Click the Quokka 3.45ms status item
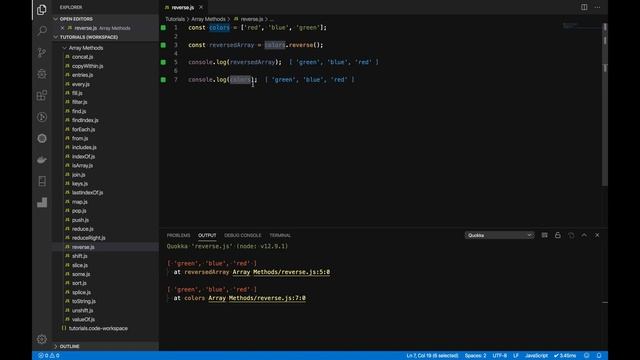This screenshot has width=640, height=360. (565, 356)
